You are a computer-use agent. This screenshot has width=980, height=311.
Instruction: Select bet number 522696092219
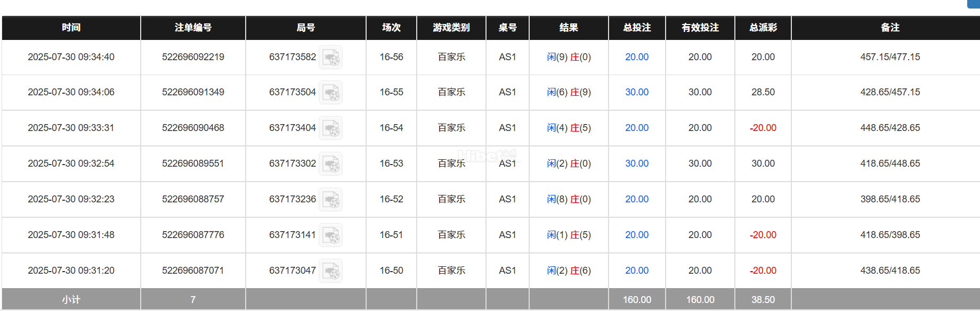[193, 57]
